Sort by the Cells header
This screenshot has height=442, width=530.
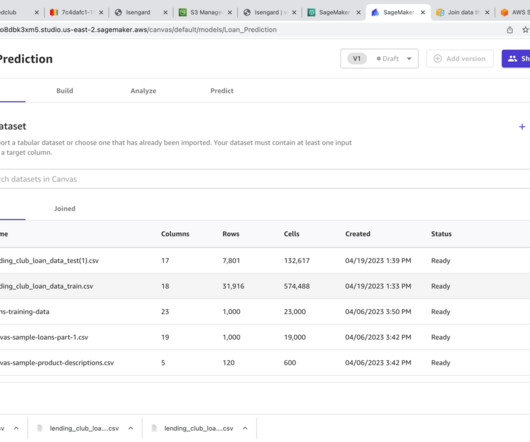[291, 234]
